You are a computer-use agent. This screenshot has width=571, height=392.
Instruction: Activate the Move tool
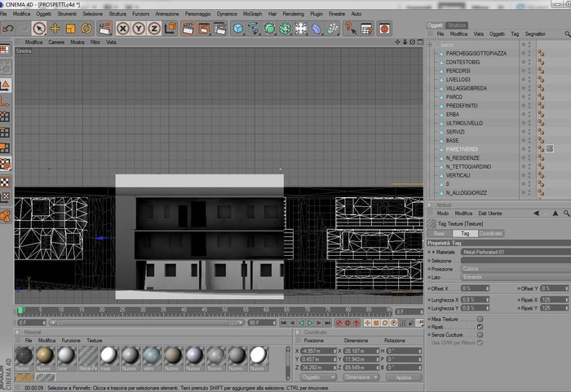pos(55,29)
